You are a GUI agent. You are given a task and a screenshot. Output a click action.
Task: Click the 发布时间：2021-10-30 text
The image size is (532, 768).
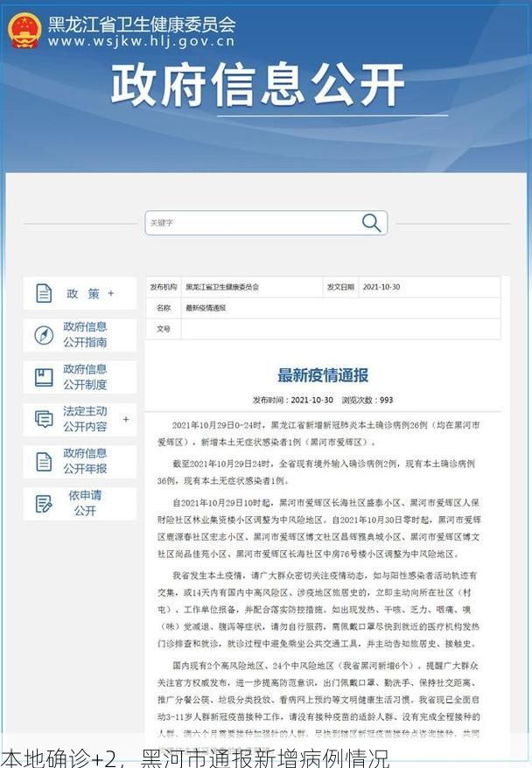[x=292, y=400]
